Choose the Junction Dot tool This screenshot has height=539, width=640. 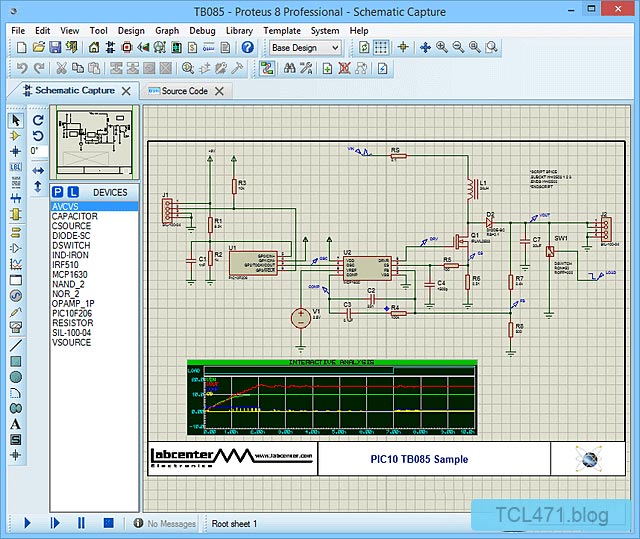coord(15,151)
